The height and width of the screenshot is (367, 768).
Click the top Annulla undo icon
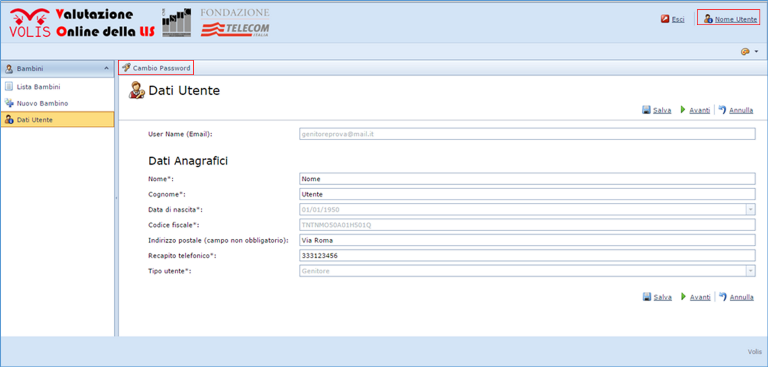click(722, 110)
